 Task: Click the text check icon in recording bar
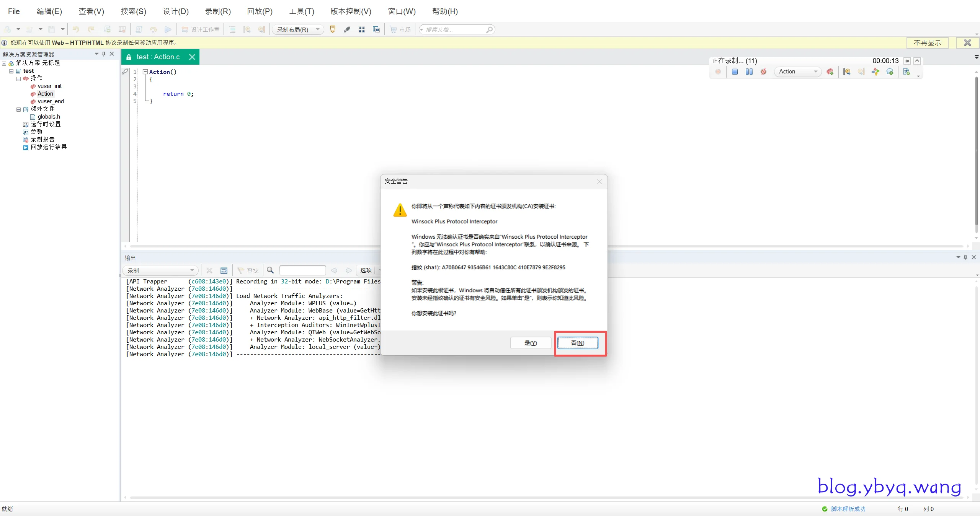click(906, 72)
